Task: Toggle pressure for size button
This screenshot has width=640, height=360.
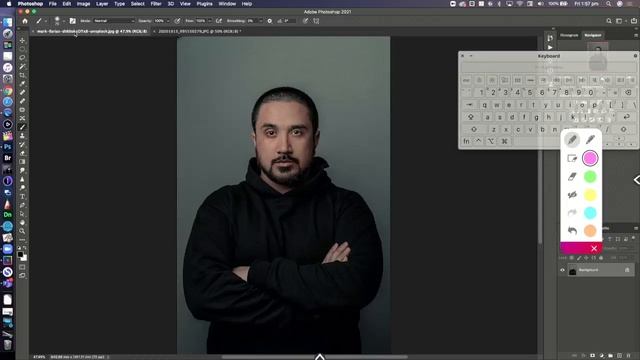Action: [305, 21]
